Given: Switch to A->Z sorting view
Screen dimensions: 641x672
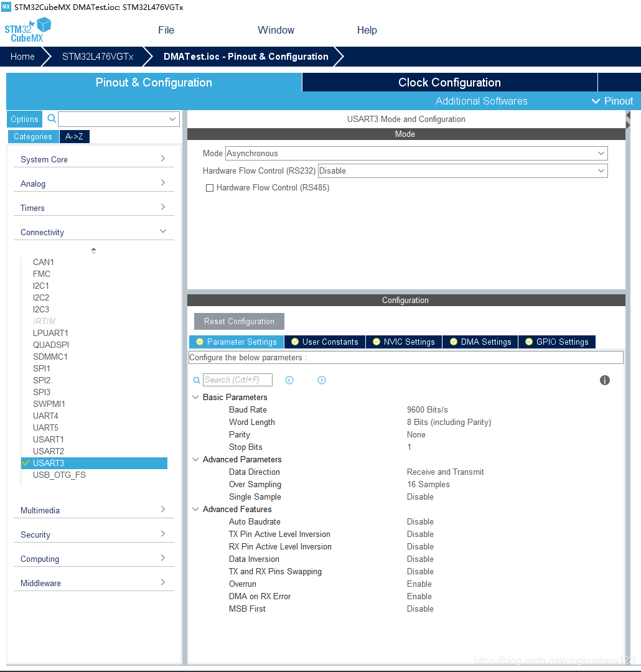Looking at the screenshot, I should [74, 136].
